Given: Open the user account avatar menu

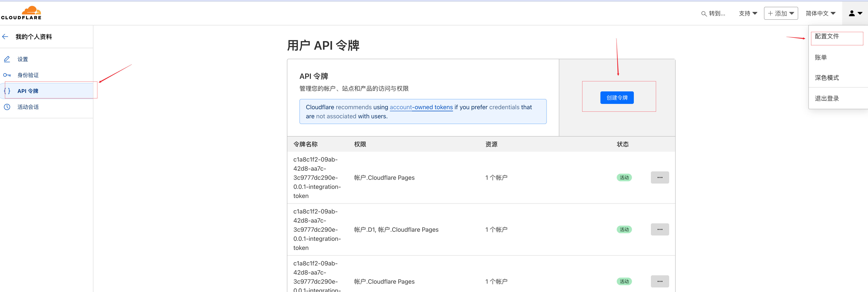Looking at the screenshot, I should pyautogui.click(x=855, y=13).
